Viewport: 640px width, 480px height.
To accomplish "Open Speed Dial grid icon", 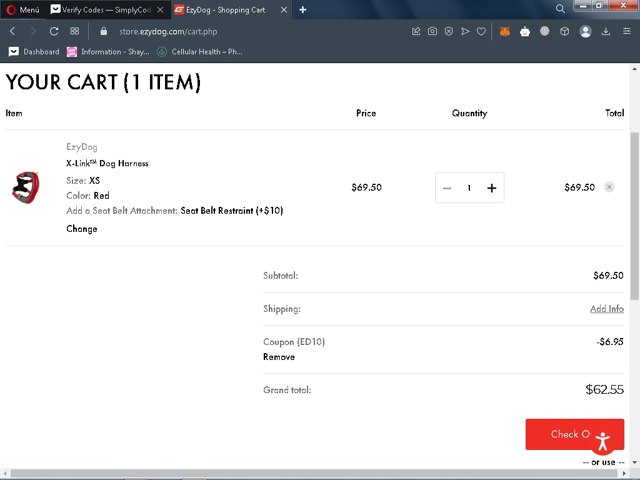I will [x=74, y=31].
